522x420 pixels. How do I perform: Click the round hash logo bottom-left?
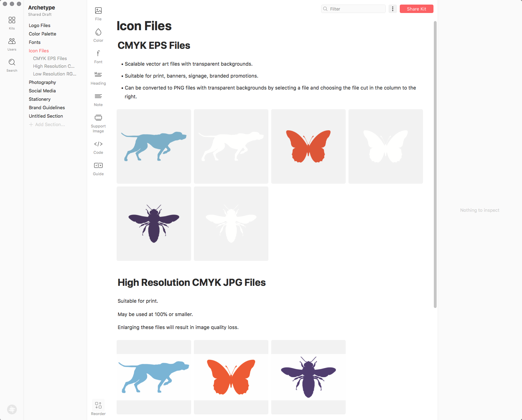pyautogui.click(x=12, y=409)
